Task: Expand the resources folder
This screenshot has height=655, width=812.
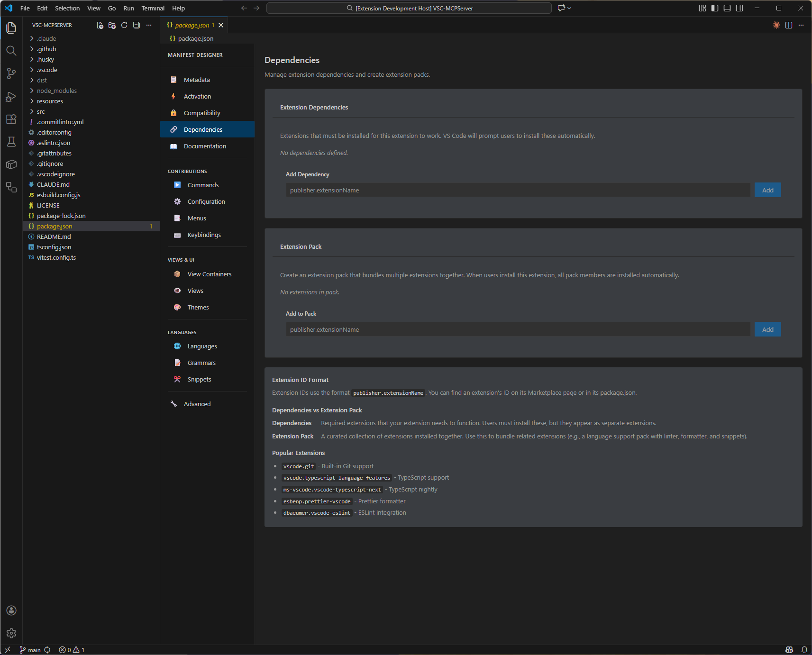Action: [91, 101]
